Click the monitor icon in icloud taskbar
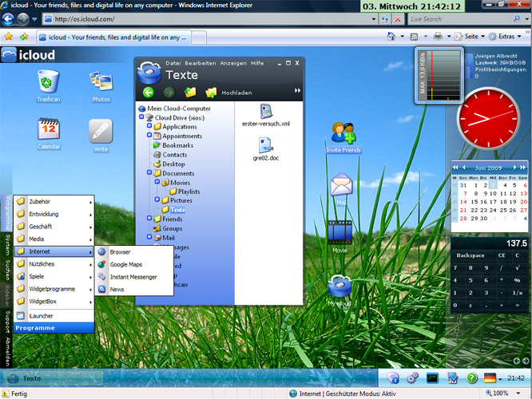The width and height of the screenshot is (532, 399). point(432,377)
